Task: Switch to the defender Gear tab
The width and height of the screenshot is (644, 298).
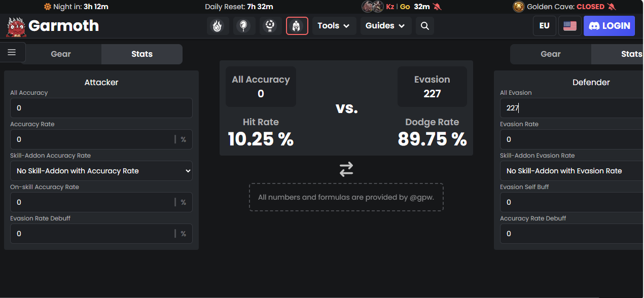Action: click(551, 54)
